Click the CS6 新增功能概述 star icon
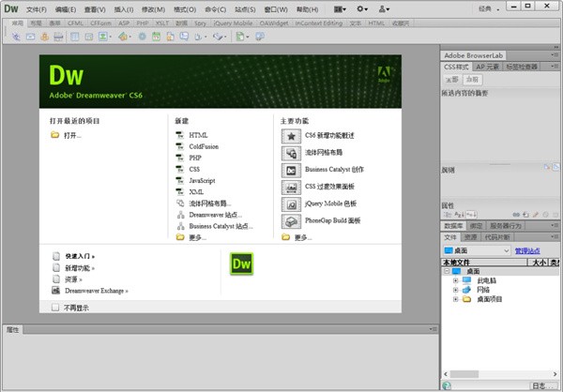The image size is (563, 392). click(291, 136)
